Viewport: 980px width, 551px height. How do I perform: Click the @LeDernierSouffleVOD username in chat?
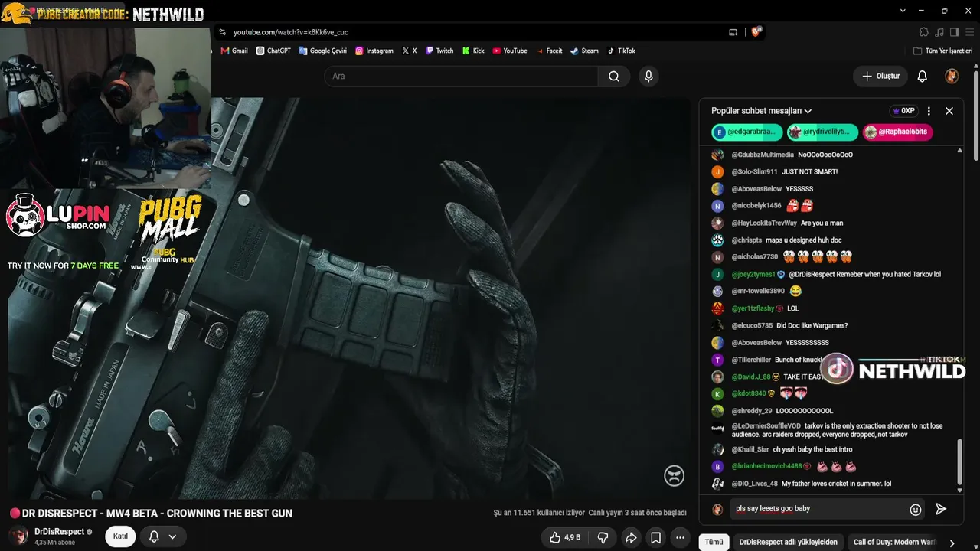pos(766,426)
